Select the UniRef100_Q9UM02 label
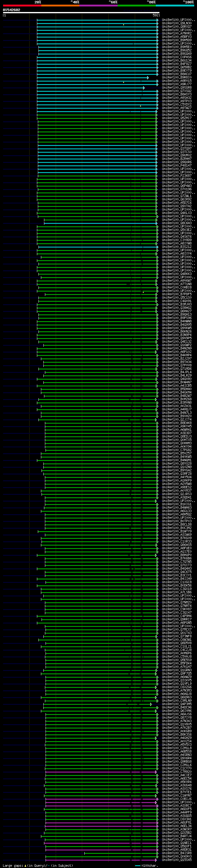Viewport: 197px width, 868px height. pos(177,156)
